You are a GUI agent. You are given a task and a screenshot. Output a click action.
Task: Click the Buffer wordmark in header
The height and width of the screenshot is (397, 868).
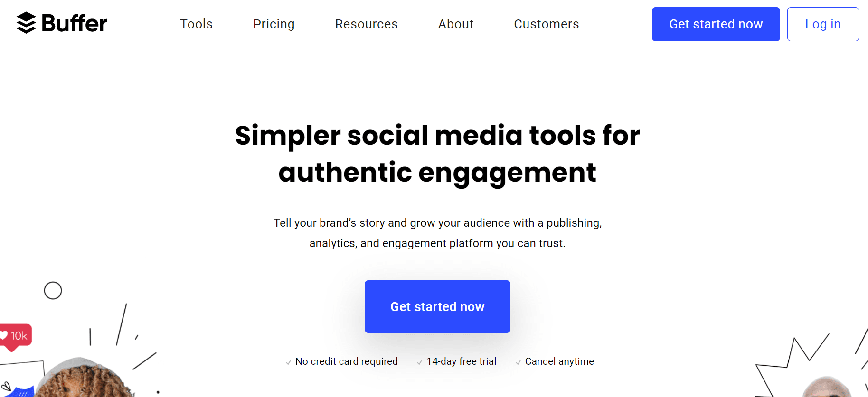75,23
